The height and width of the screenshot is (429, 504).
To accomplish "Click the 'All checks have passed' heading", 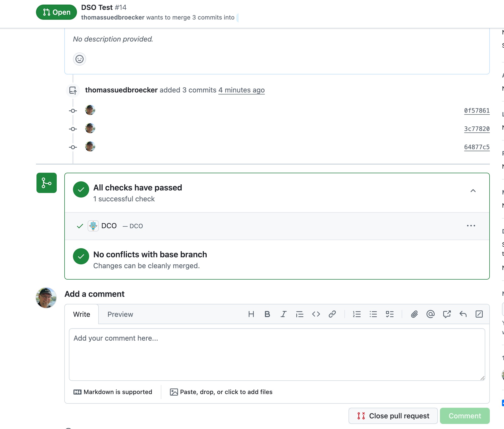I will [x=138, y=188].
